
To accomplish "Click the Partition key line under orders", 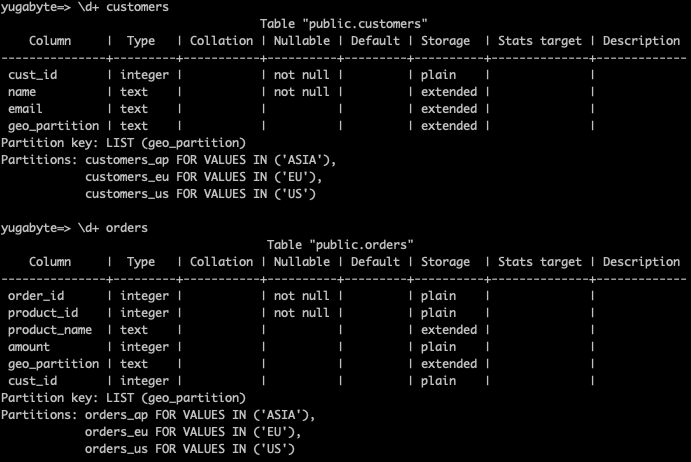I will click(123, 398).
